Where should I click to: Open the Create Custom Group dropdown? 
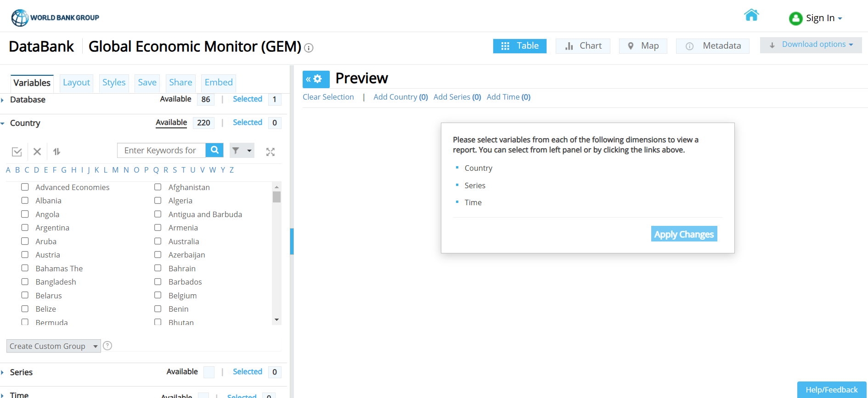click(x=53, y=346)
